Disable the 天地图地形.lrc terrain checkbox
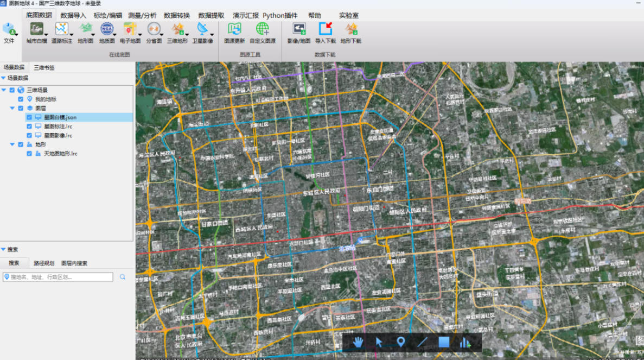The image size is (644, 360). click(29, 154)
